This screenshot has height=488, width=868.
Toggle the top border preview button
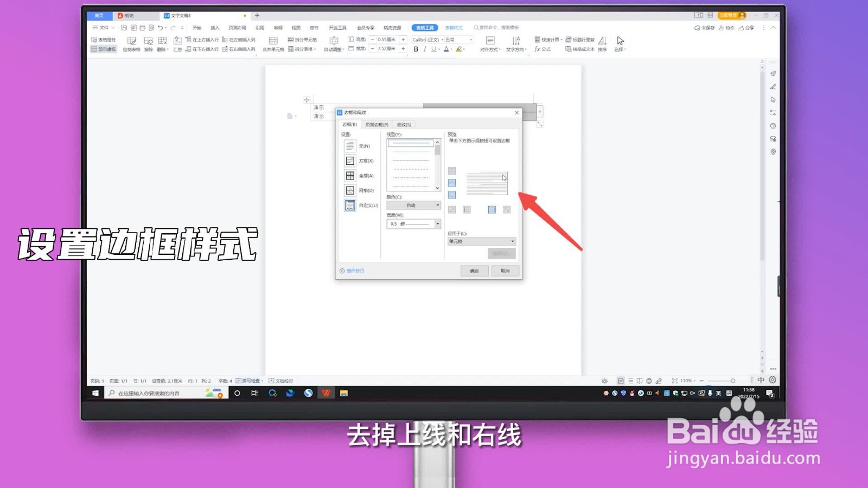tap(452, 171)
